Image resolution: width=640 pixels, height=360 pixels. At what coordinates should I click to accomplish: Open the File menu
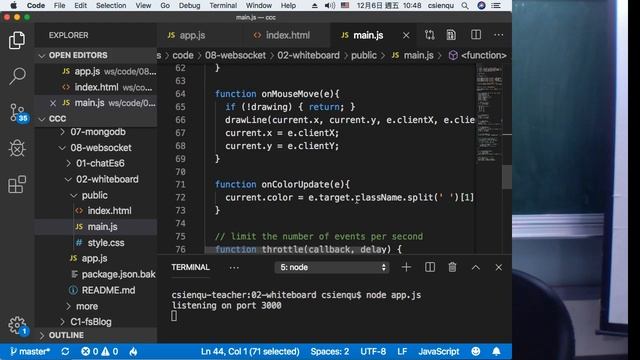59,6
